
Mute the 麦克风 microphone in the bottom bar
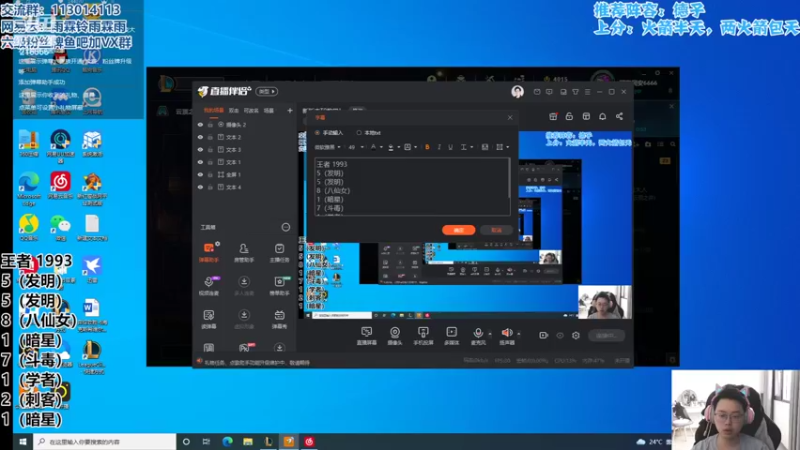coord(478,333)
